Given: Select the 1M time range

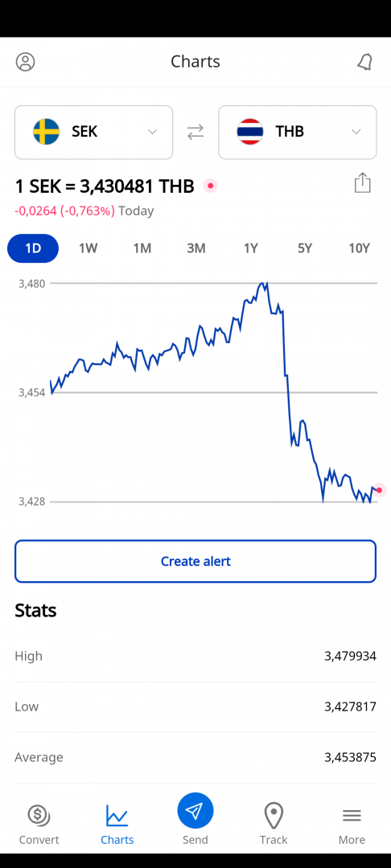Looking at the screenshot, I should (142, 248).
